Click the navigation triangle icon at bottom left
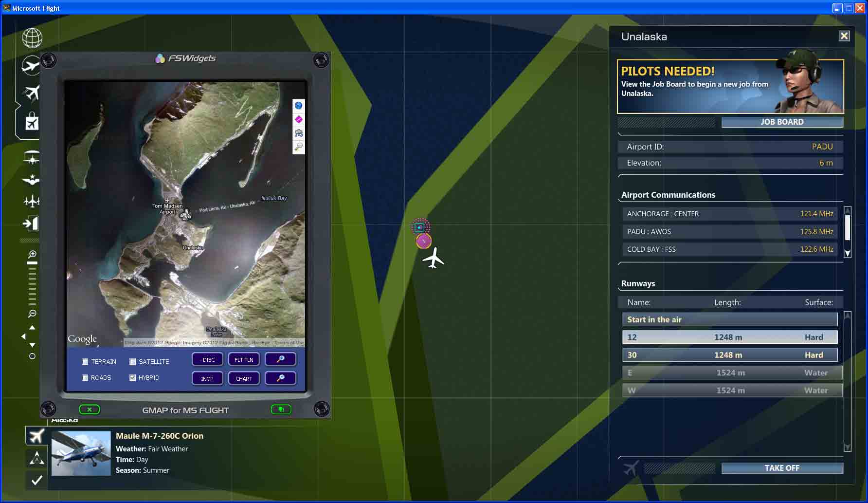The height and width of the screenshot is (503, 868). coord(36,458)
